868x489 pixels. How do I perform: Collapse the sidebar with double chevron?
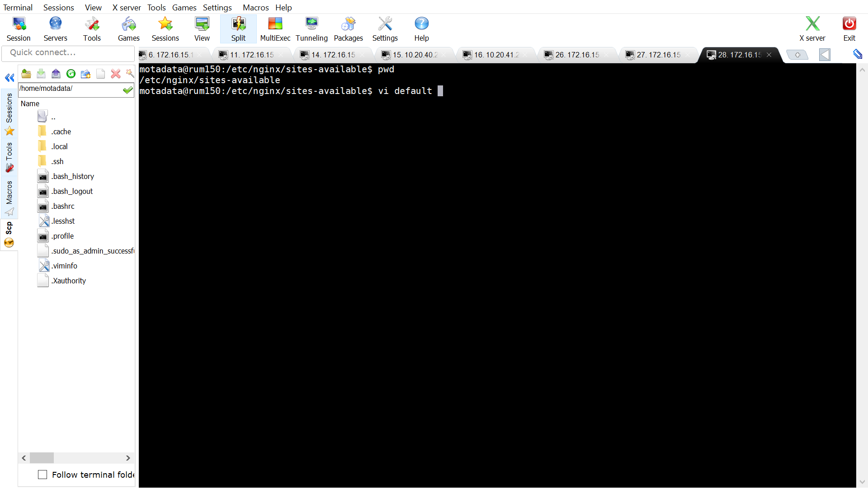click(9, 78)
